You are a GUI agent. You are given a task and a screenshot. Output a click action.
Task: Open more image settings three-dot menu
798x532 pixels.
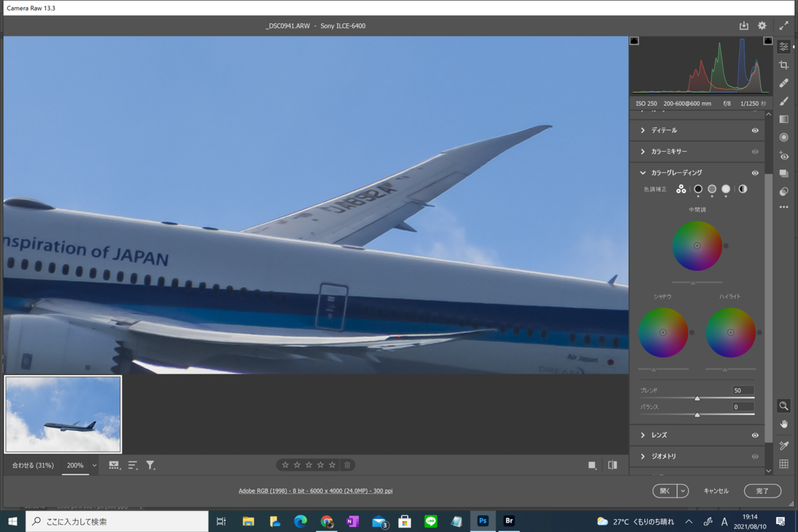(x=784, y=207)
